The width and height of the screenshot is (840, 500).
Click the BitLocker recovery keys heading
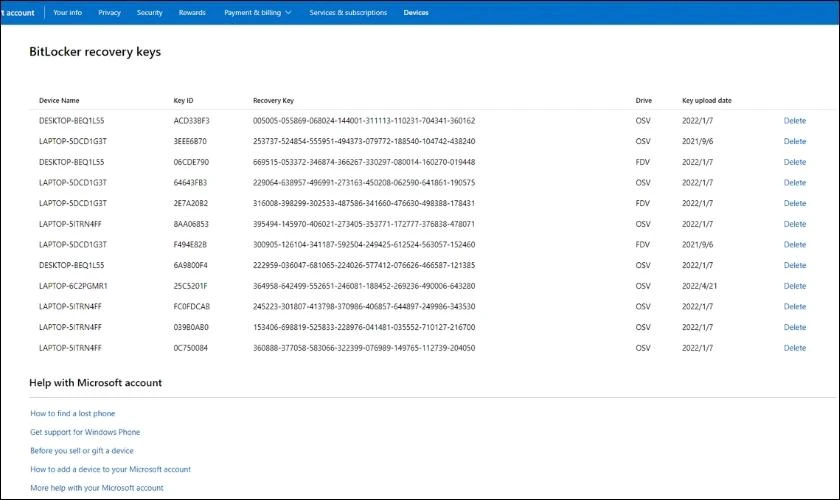click(95, 52)
